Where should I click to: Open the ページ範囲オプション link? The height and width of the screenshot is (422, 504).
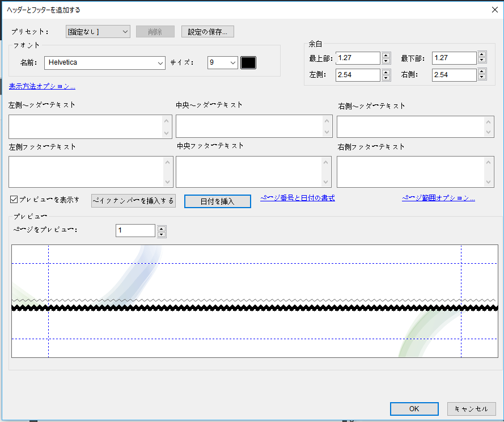(438, 197)
